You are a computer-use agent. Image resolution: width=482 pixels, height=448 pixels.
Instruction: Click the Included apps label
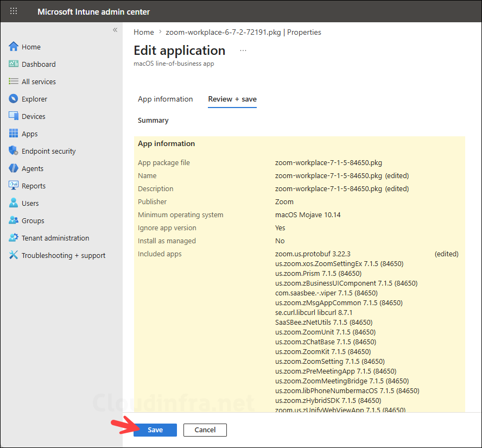tap(160, 254)
